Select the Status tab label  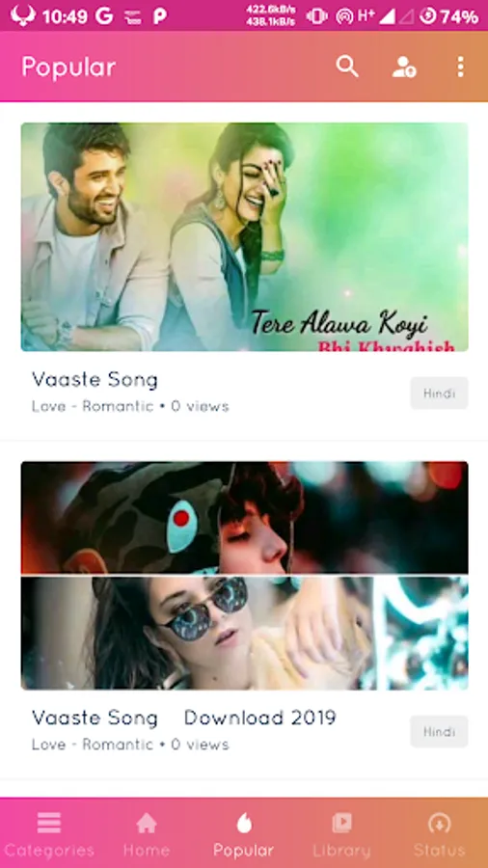pyautogui.click(x=440, y=851)
